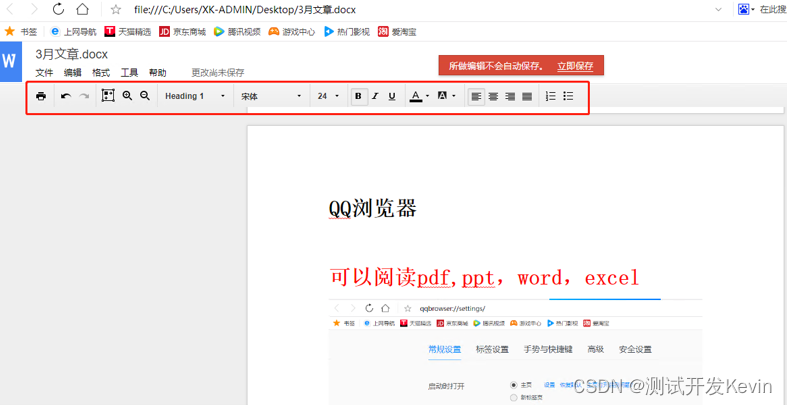
Task: Open the 天猫精选 bookmark
Action: tap(128, 32)
